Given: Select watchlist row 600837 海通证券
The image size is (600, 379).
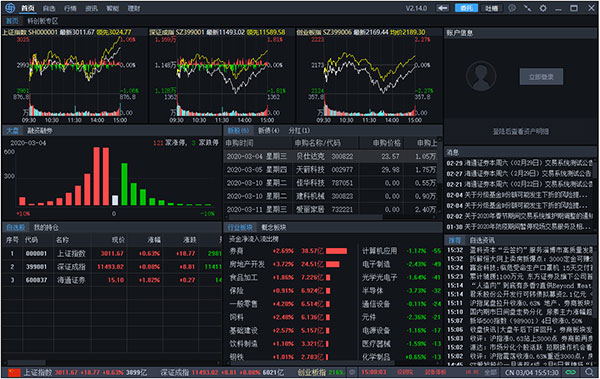Looking at the screenshot, I should pos(112,280).
